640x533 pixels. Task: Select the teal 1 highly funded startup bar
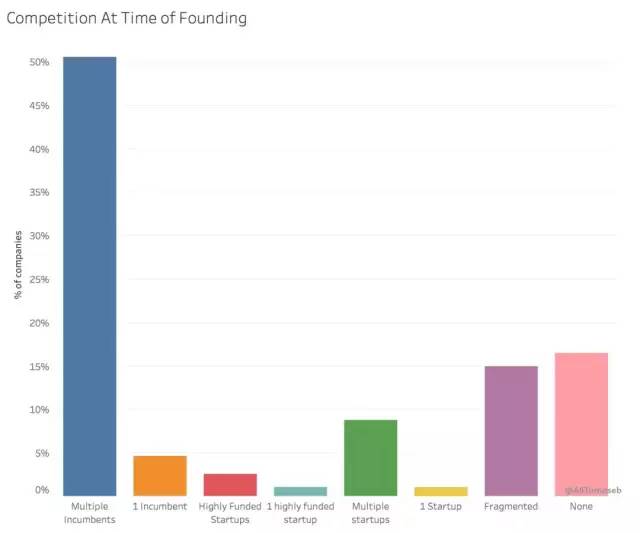coord(300,491)
